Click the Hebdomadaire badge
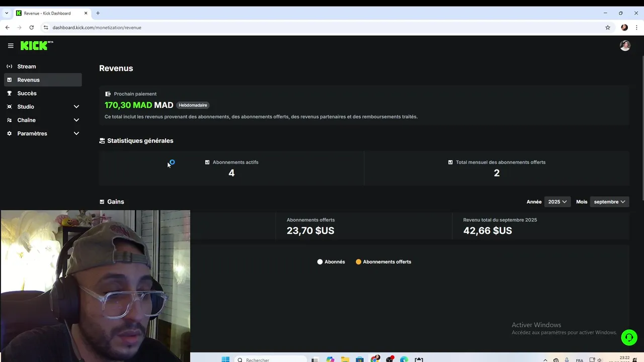 (x=193, y=106)
